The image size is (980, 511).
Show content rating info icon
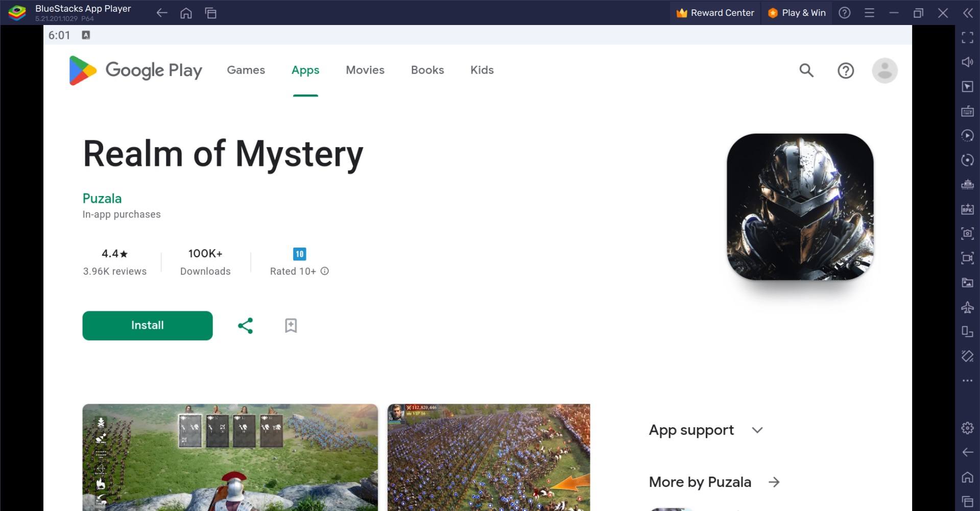[x=325, y=271]
